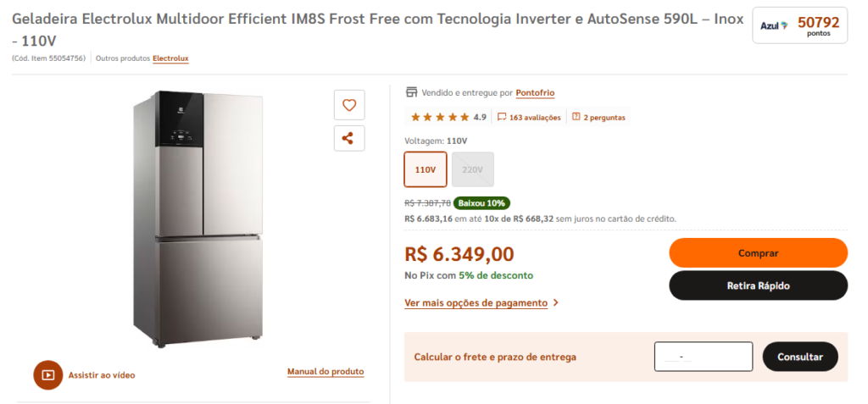868x404 pixels.
Task: Click the chevron next to payment options
Action: pyautogui.click(x=555, y=302)
